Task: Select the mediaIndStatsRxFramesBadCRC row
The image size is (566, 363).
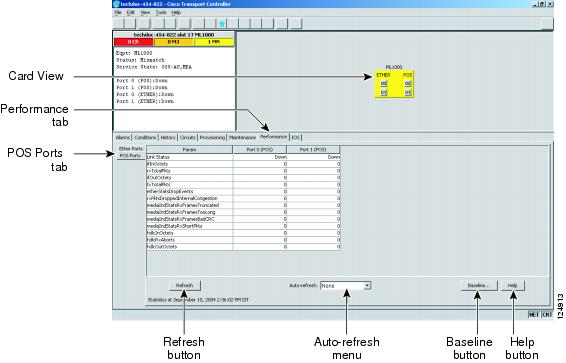Action: (243, 219)
